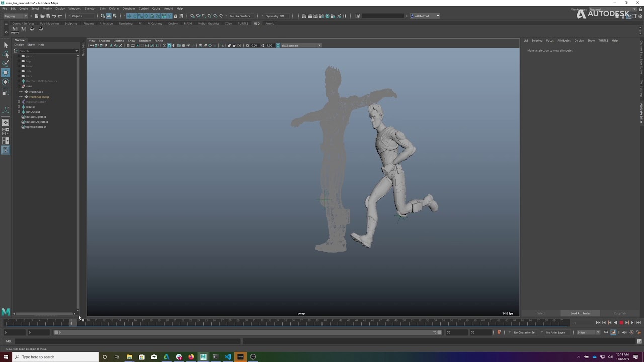Collapse the sven node in Outliner

click(19, 86)
